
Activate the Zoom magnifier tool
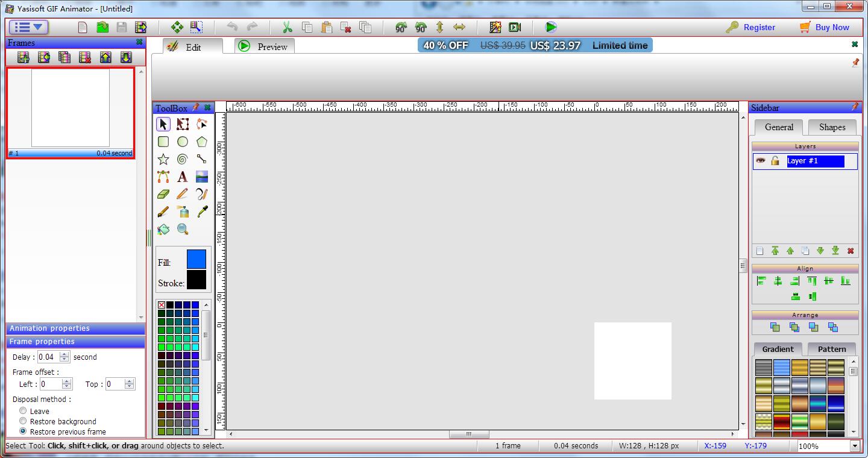click(x=183, y=230)
